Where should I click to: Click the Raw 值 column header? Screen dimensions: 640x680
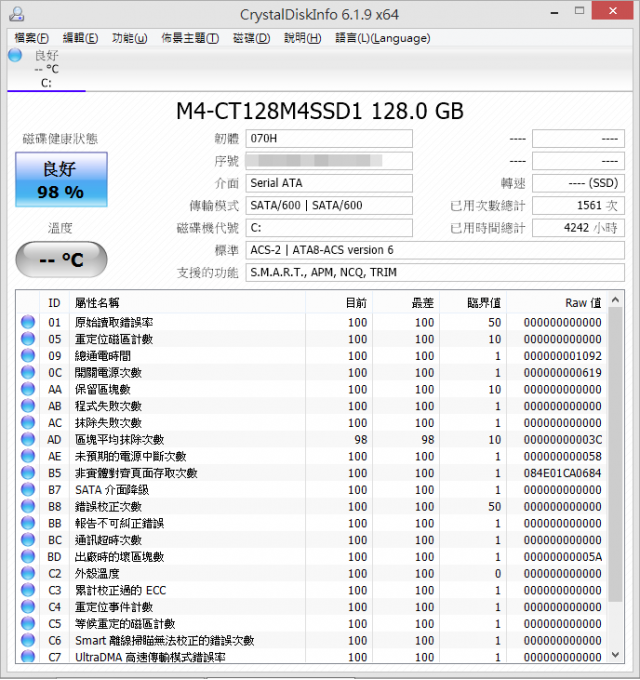click(557, 303)
